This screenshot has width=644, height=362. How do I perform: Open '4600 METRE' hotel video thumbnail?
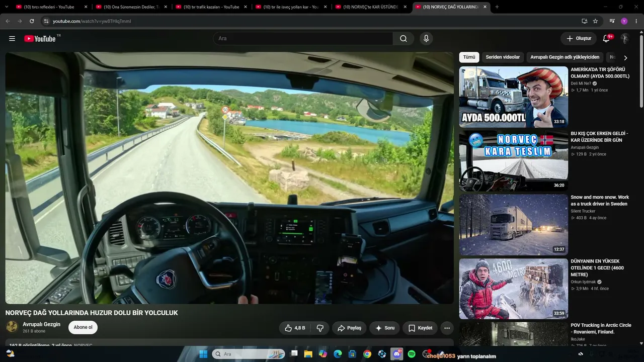click(x=513, y=289)
